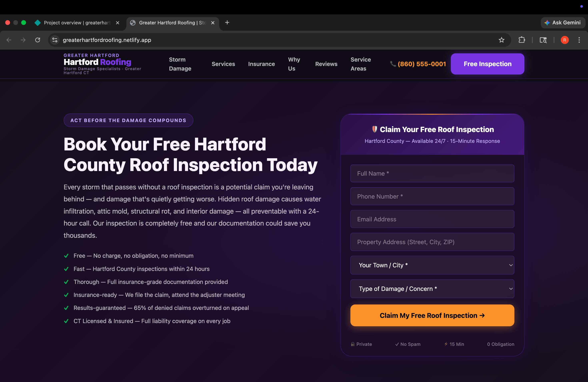588x382 pixels.
Task: Close the Project overview tab
Action: (118, 23)
